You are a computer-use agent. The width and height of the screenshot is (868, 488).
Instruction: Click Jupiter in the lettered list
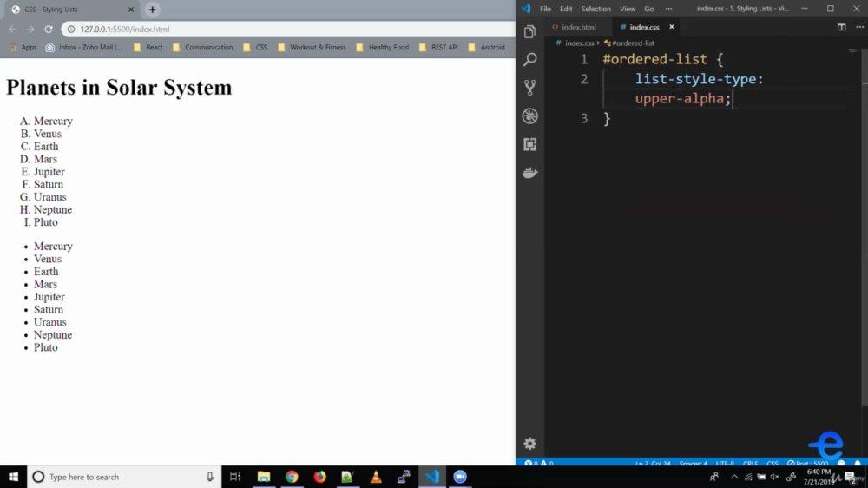[x=49, y=172]
